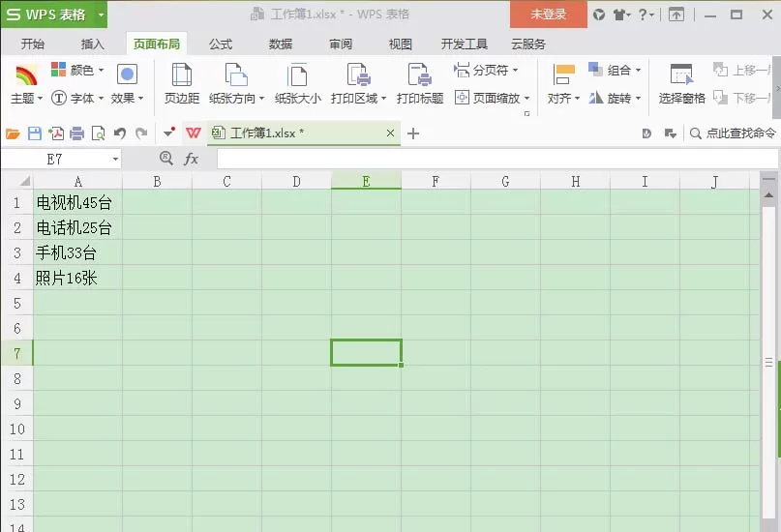Open the 选择窗格 selection pane
This screenshot has height=532, width=781.
682,83
